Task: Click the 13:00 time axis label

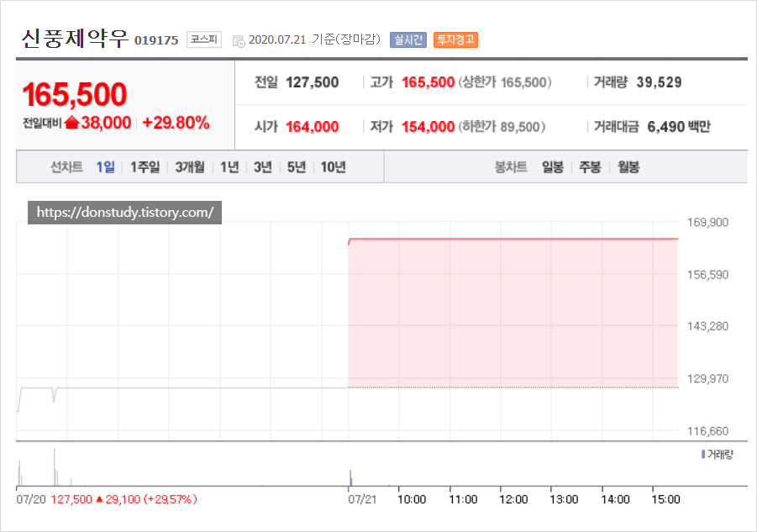Action: 564,499
